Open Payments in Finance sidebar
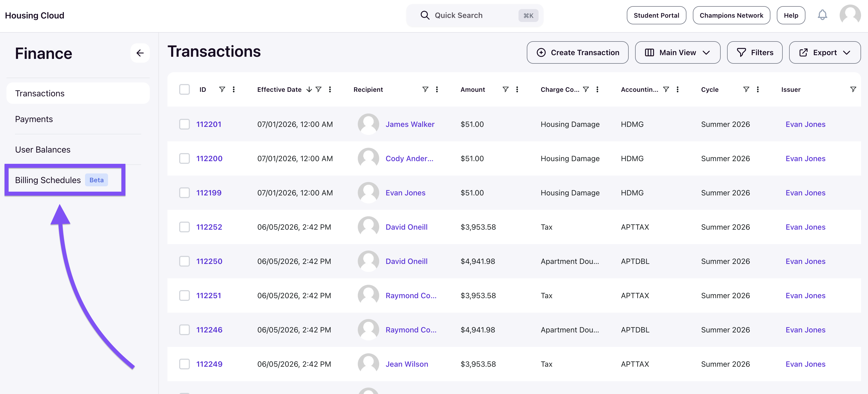Screen dimensions: 868x394 pos(34,119)
